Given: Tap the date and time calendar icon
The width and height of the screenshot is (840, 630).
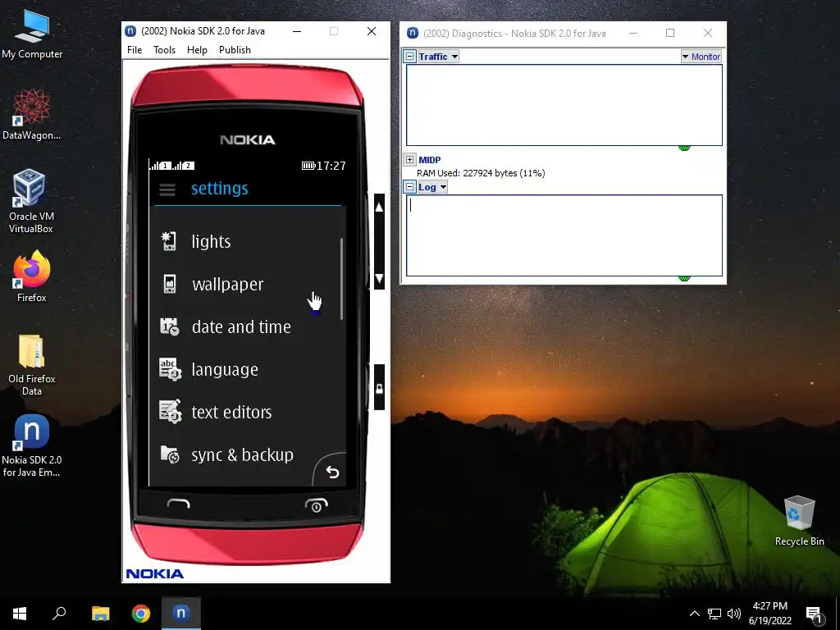Looking at the screenshot, I should click(x=170, y=326).
